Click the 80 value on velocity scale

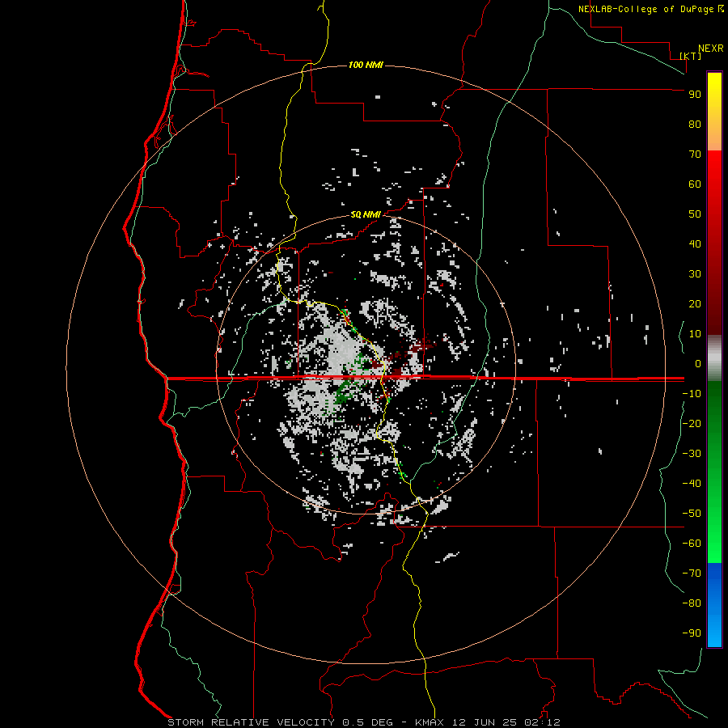[695, 125]
